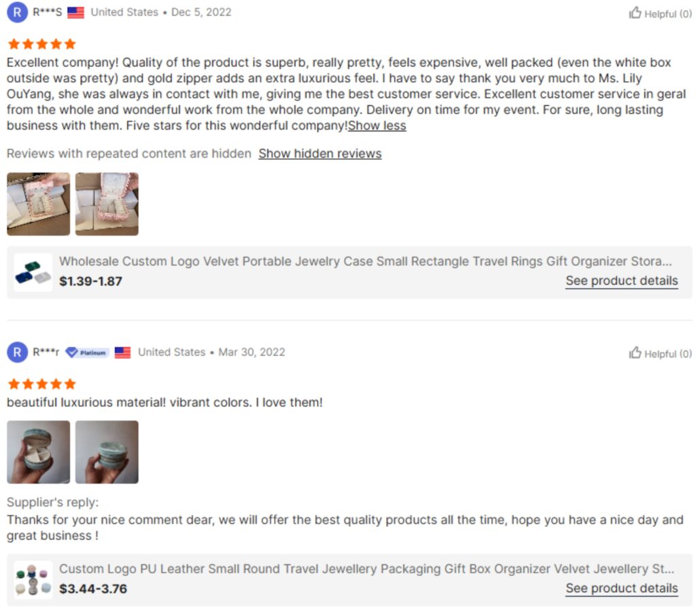The width and height of the screenshot is (696, 616).
Task: Click R***S's avatar circle
Action: coord(16,12)
